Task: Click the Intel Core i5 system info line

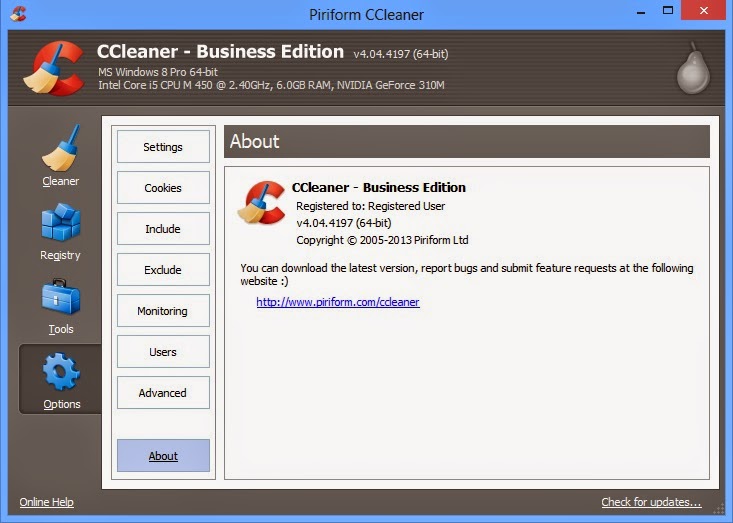Action: [x=271, y=85]
